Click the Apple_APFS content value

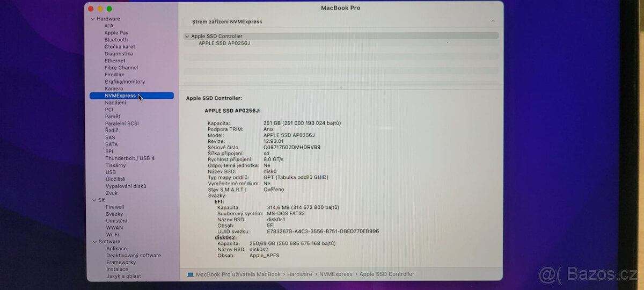265,256
